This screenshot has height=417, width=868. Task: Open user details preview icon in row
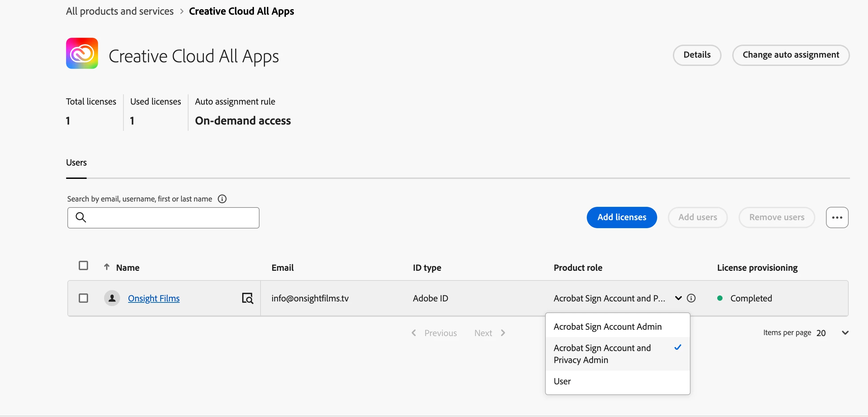click(x=248, y=298)
